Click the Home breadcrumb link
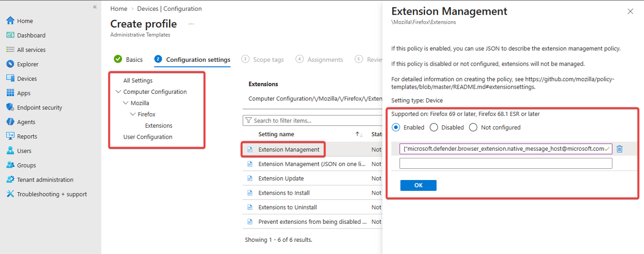 click(x=119, y=8)
